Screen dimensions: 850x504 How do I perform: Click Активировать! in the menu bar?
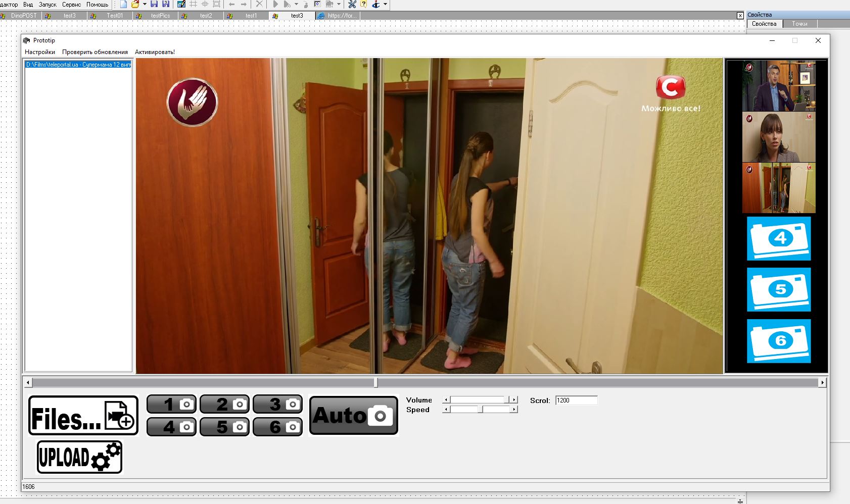click(x=155, y=52)
